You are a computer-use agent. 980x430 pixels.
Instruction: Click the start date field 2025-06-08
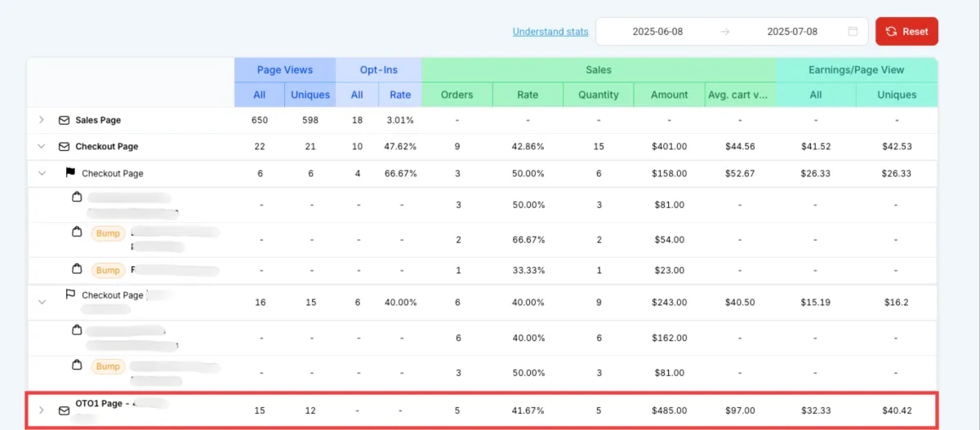pos(657,32)
